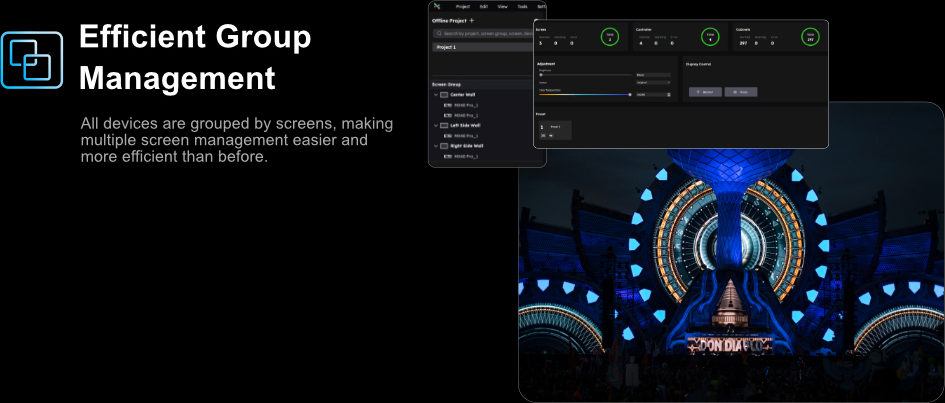The image size is (945, 403).
Task: Open the Tools menu
Action: [x=522, y=6]
